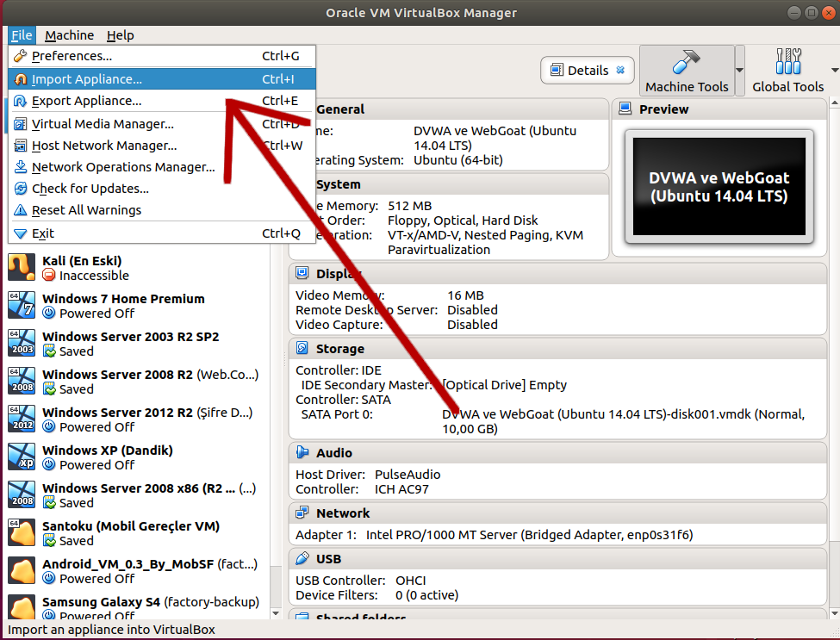The height and width of the screenshot is (640, 840).
Task: Open Machine Tools dropdown arrow
Action: (x=740, y=71)
